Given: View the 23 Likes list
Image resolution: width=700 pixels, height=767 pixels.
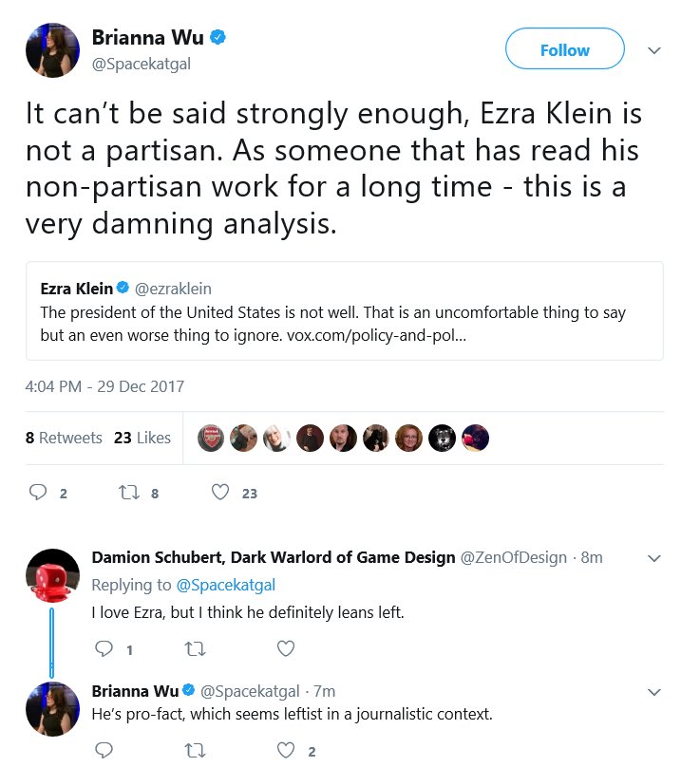Looking at the screenshot, I should click(142, 438).
